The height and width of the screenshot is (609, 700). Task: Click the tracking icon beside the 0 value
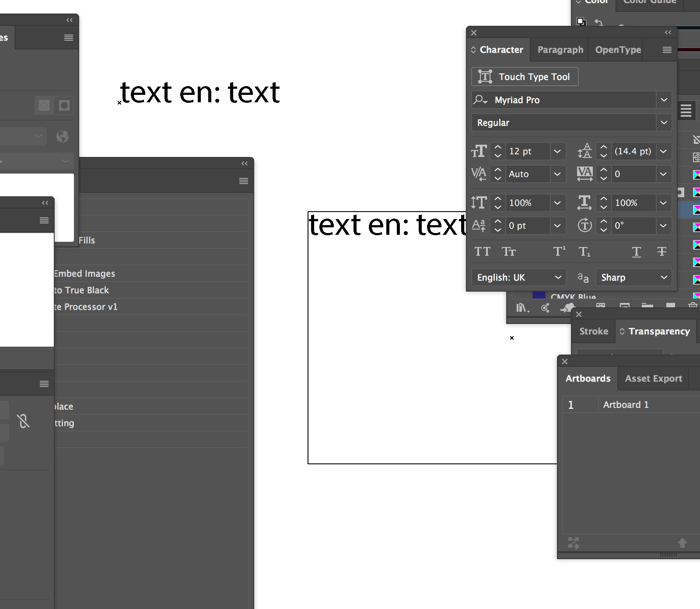pos(585,174)
